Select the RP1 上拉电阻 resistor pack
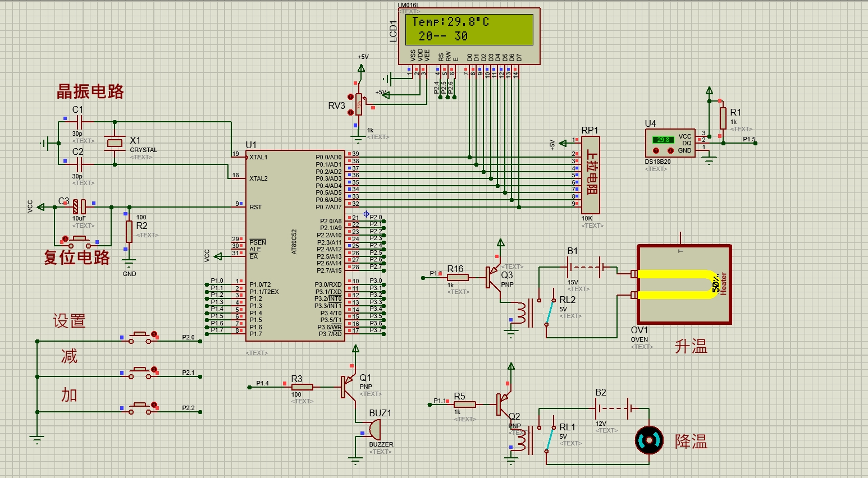 [x=590, y=175]
